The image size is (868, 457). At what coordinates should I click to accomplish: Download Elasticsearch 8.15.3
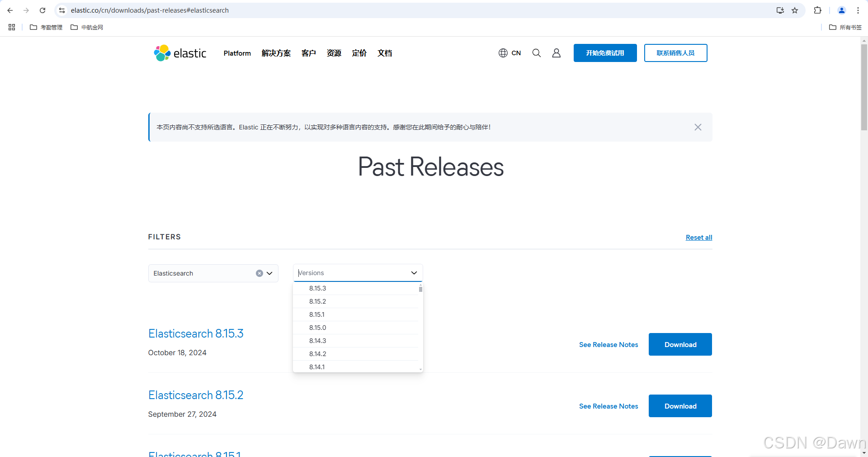click(680, 344)
